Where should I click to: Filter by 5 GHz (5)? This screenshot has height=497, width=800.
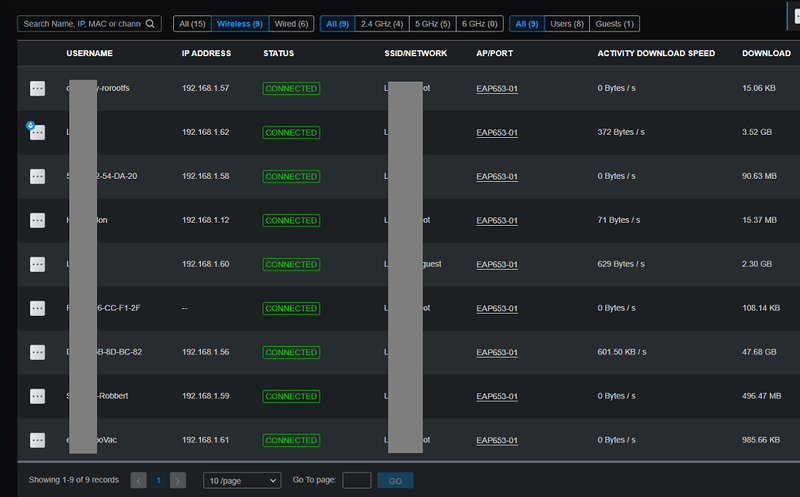[x=433, y=23]
